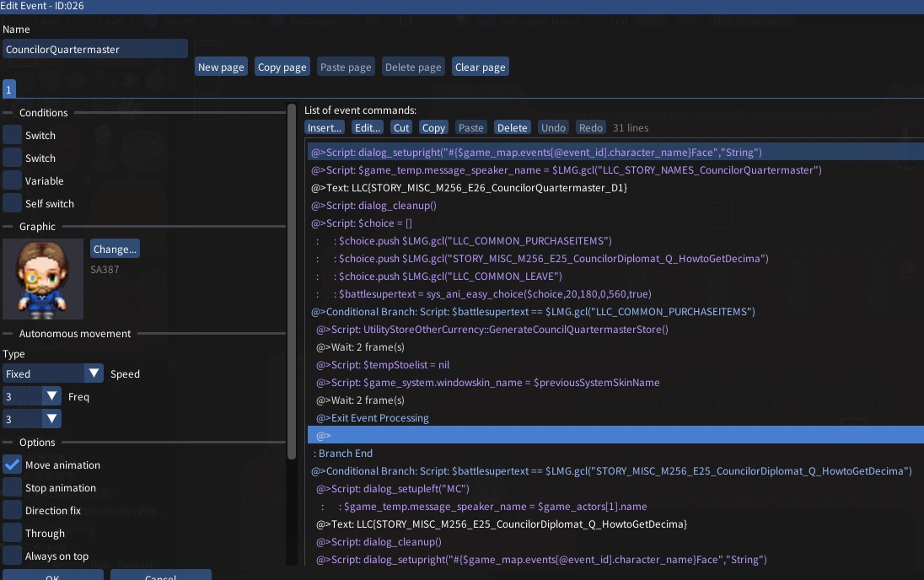
Task: Switch to event page tab 1
Action: pyautogui.click(x=8, y=89)
